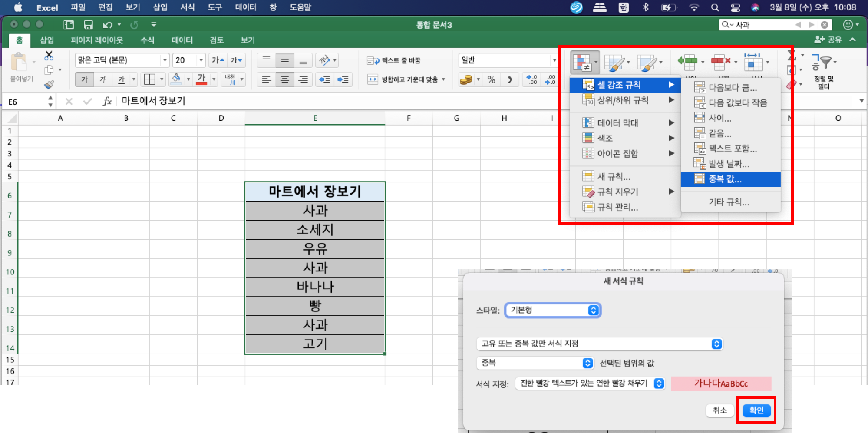Click the save icon in the title bar
The height and width of the screenshot is (433, 868).
coord(88,25)
